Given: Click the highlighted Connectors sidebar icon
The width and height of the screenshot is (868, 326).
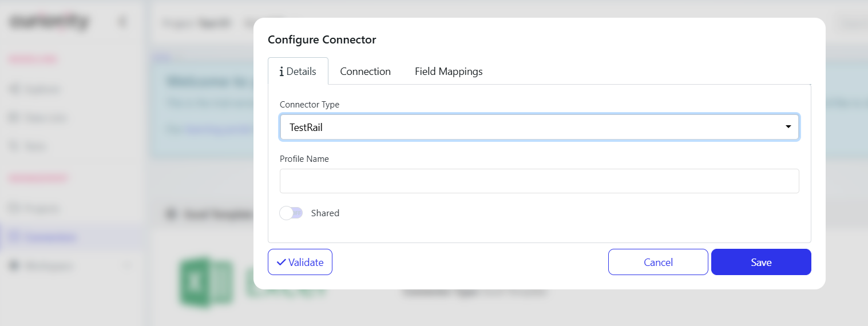Looking at the screenshot, I should (x=14, y=237).
